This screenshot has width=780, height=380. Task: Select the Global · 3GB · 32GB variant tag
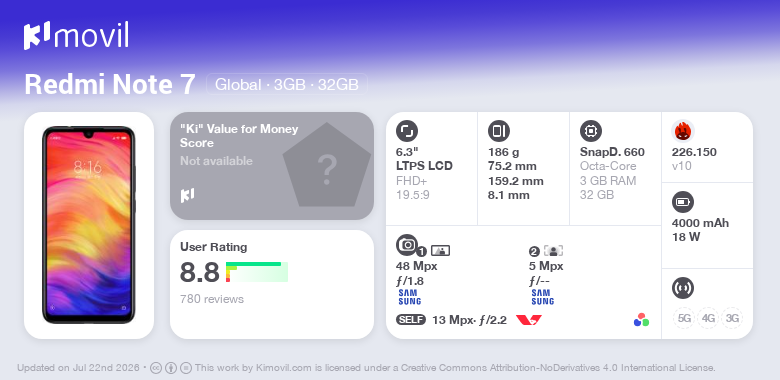pos(287,85)
